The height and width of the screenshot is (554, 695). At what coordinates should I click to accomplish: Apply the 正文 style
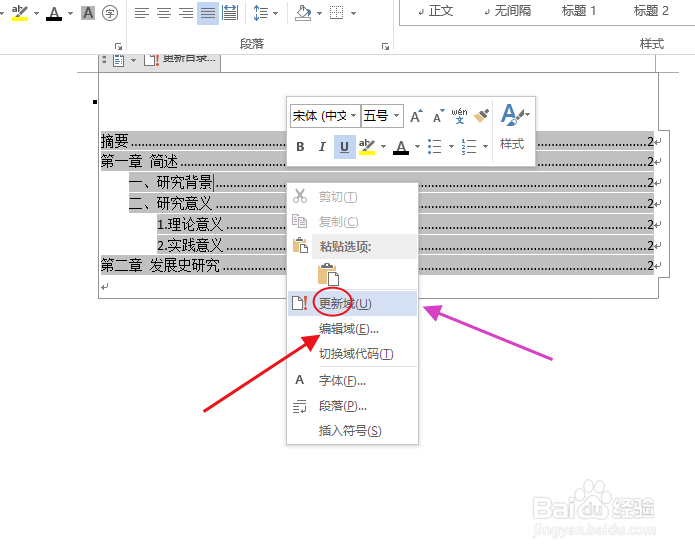click(436, 11)
